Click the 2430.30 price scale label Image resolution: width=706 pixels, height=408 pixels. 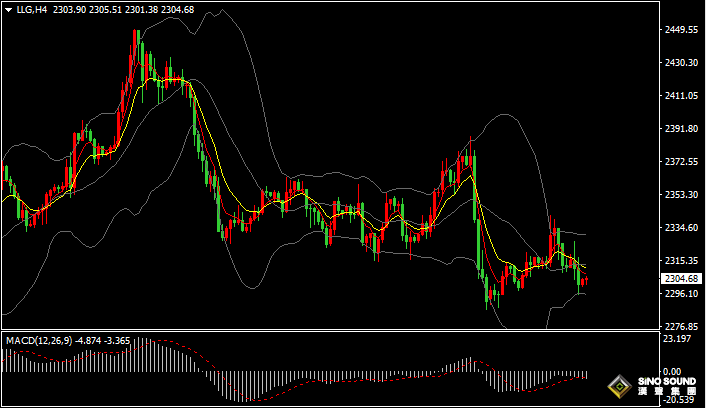(x=680, y=63)
